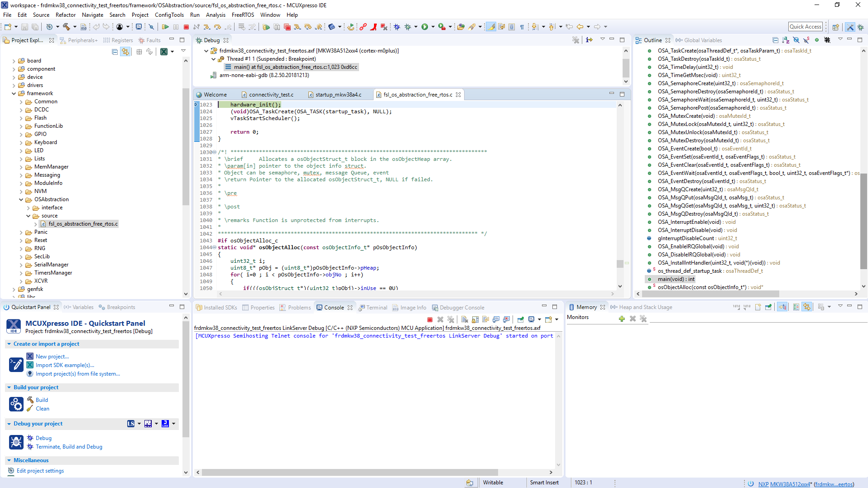The width and height of the screenshot is (868, 488).
Task: Collapse the 'Build your project' section
Action: [9, 387]
